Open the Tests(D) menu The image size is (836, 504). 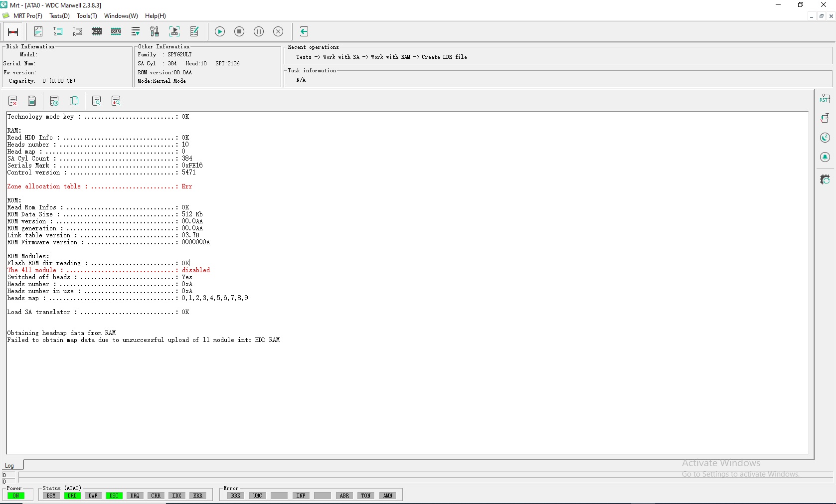click(x=60, y=16)
